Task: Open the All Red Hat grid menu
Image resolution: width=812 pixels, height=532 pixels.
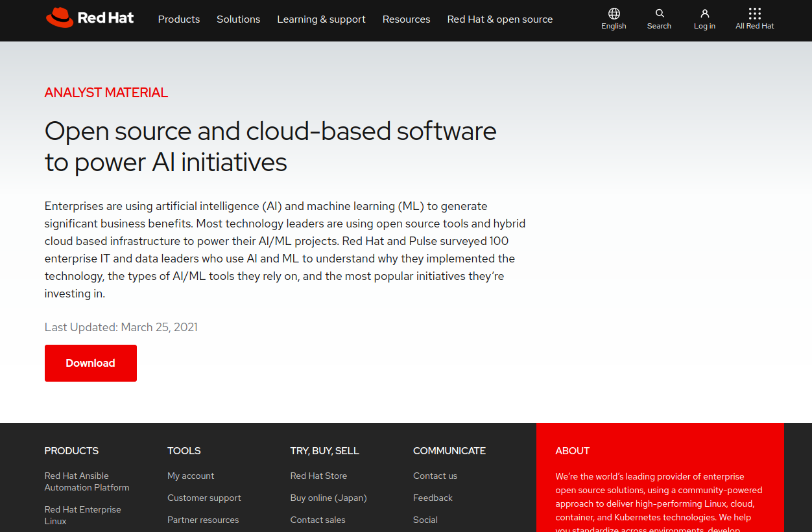Action: pyautogui.click(x=754, y=14)
